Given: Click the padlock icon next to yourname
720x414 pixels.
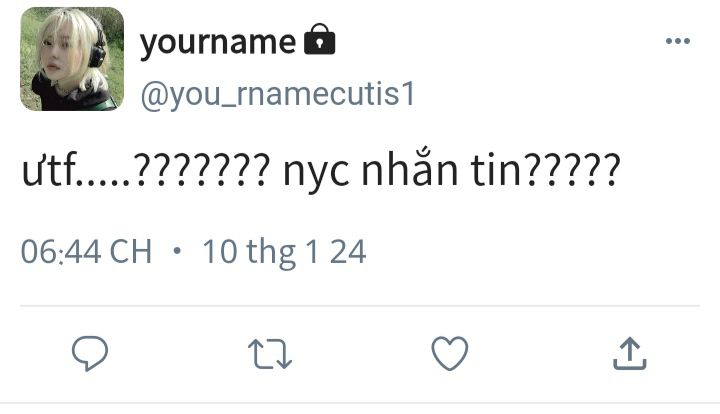Looking at the screenshot, I should 320,39.
